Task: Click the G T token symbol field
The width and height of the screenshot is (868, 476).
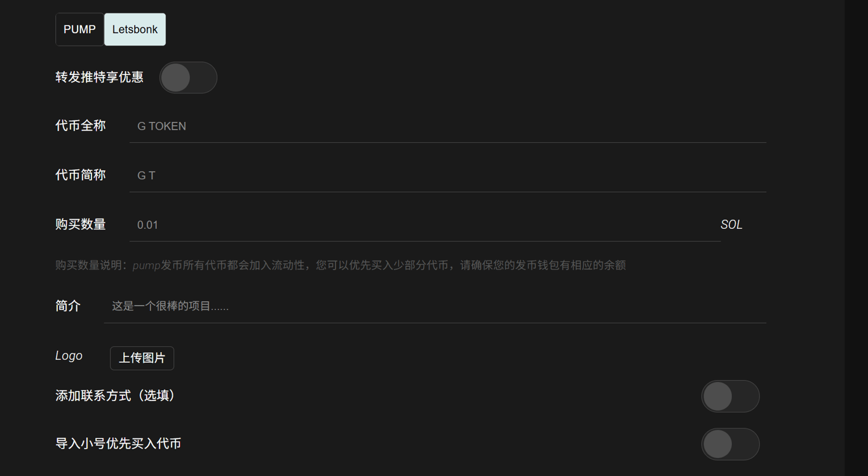Action: tap(448, 175)
